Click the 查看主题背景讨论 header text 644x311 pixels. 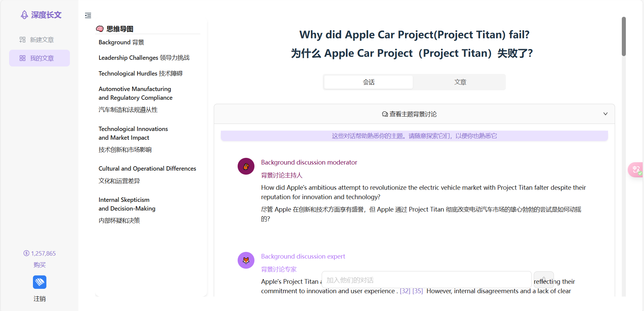413,114
